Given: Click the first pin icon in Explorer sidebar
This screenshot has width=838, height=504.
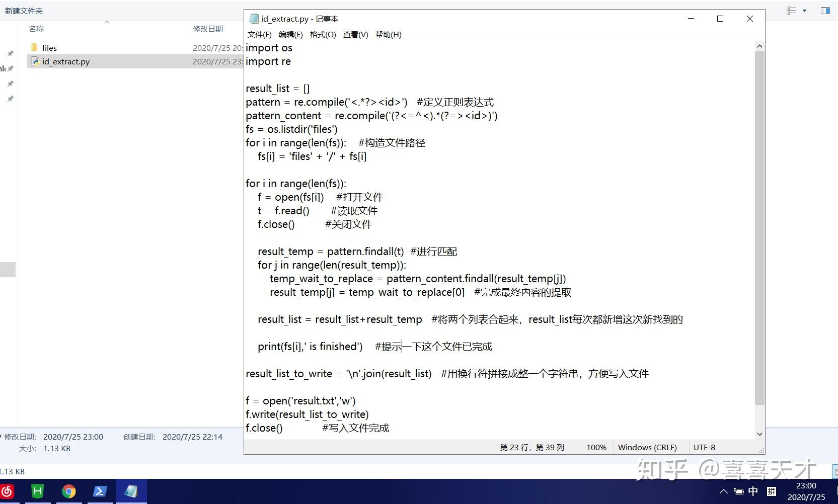Looking at the screenshot, I should (x=10, y=53).
